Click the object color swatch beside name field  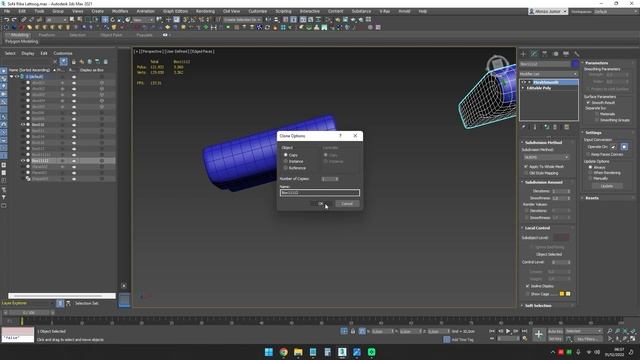pyautogui.click(x=575, y=64)
